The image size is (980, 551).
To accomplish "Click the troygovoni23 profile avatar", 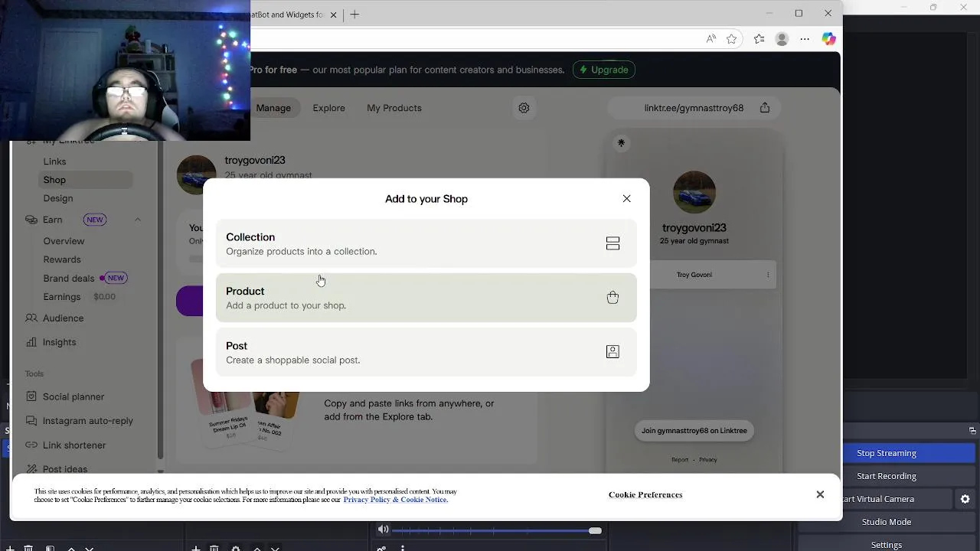I will [197, 174].
